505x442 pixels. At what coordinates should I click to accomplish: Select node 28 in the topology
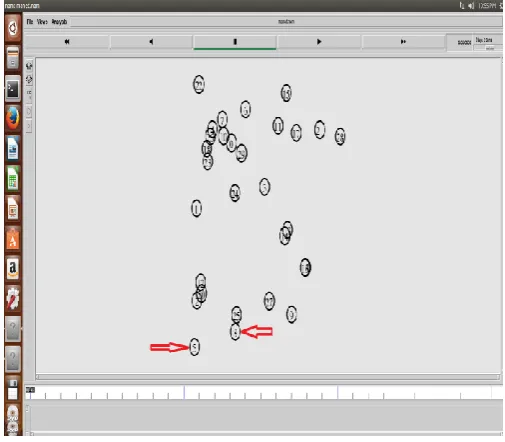click(x=340, y=136)
